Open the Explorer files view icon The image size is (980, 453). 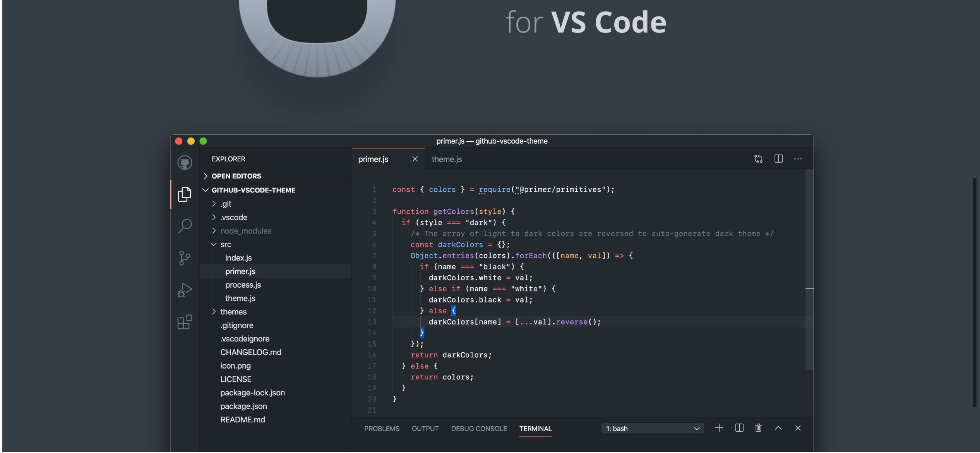point(185,194)
